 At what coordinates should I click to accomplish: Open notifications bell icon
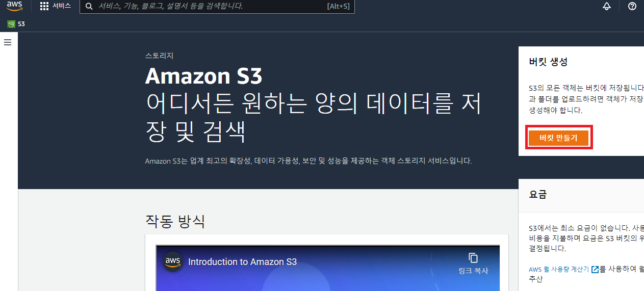pyautogui.click(x=607, y=7)
